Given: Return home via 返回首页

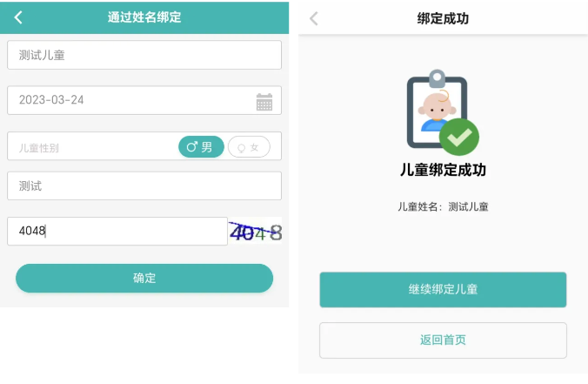Looking at the screenshot, I should pos(443,340).
